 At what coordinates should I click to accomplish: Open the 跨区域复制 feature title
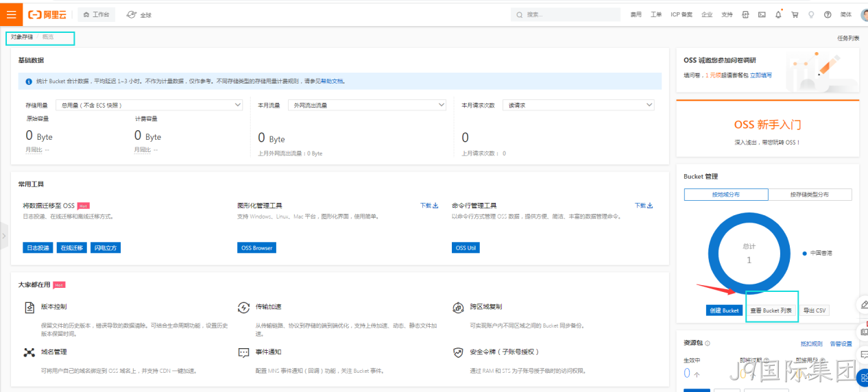486,306
